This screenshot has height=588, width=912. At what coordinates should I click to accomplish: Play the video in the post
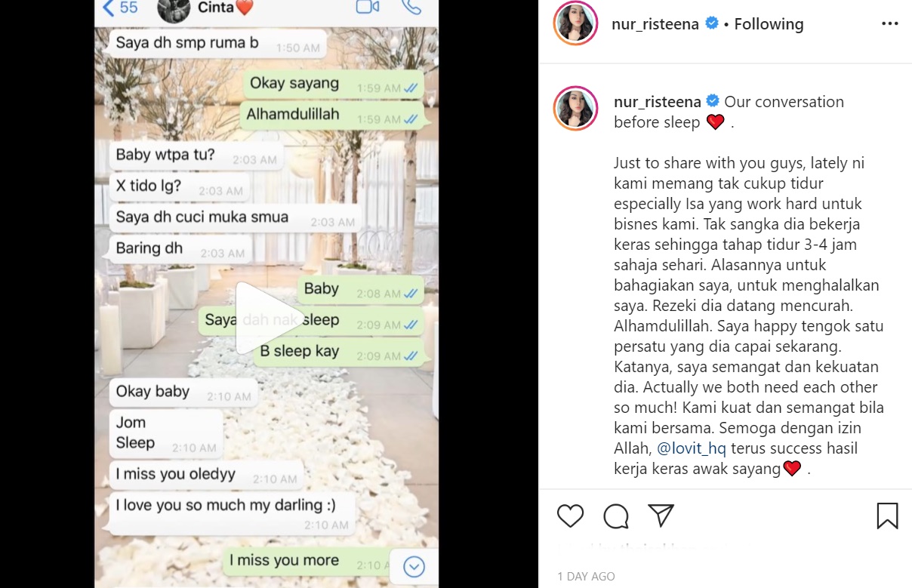[x=267, y=319]
